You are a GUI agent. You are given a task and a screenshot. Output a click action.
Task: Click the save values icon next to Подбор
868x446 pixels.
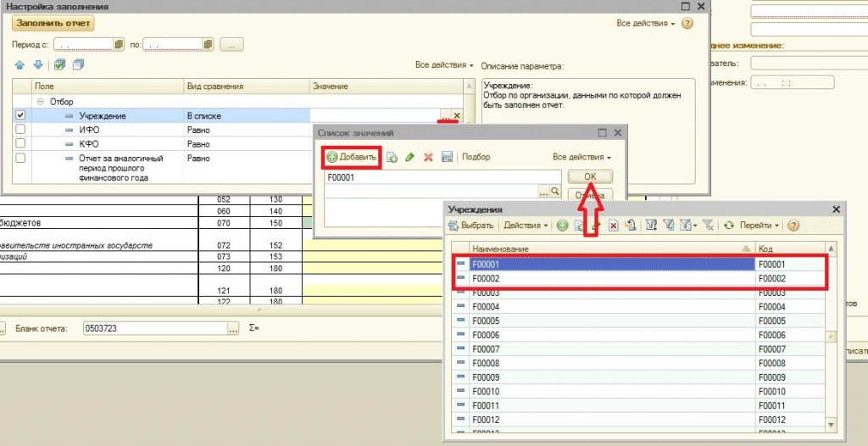448,158
